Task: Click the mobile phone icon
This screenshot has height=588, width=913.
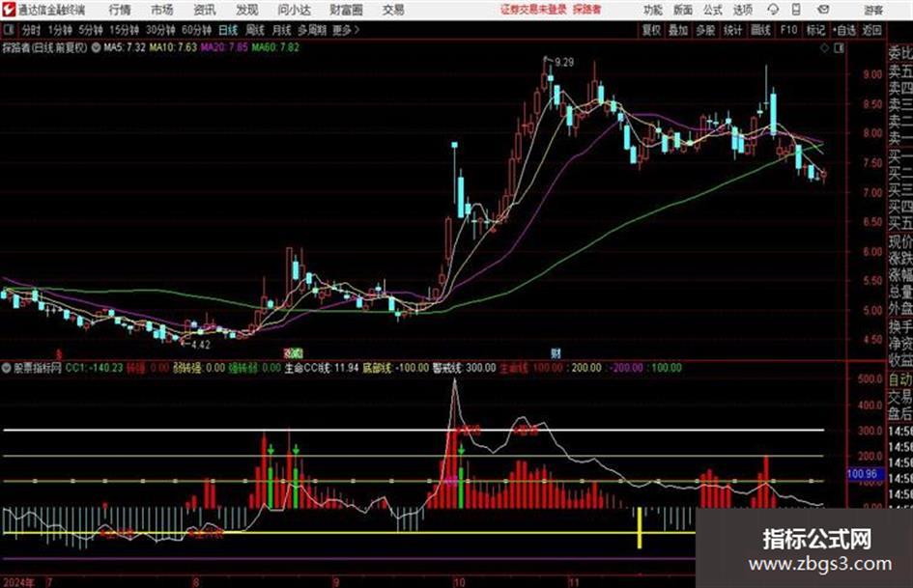Action: click(x=796, y=10)
